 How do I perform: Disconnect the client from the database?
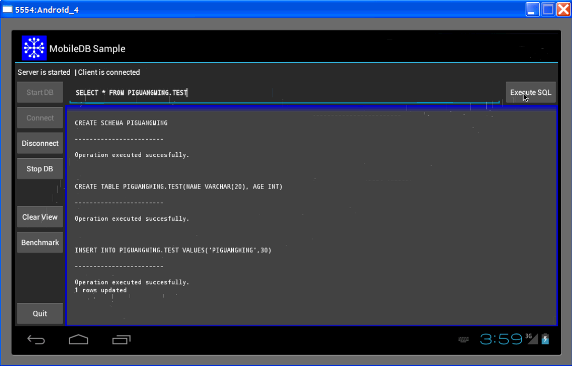point(40,143)
